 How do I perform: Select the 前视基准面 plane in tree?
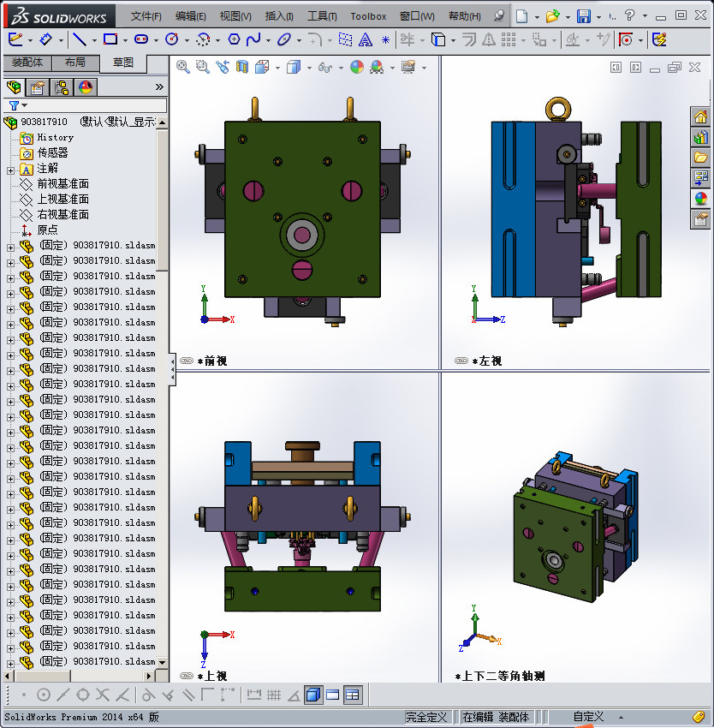tap(62, 184)
